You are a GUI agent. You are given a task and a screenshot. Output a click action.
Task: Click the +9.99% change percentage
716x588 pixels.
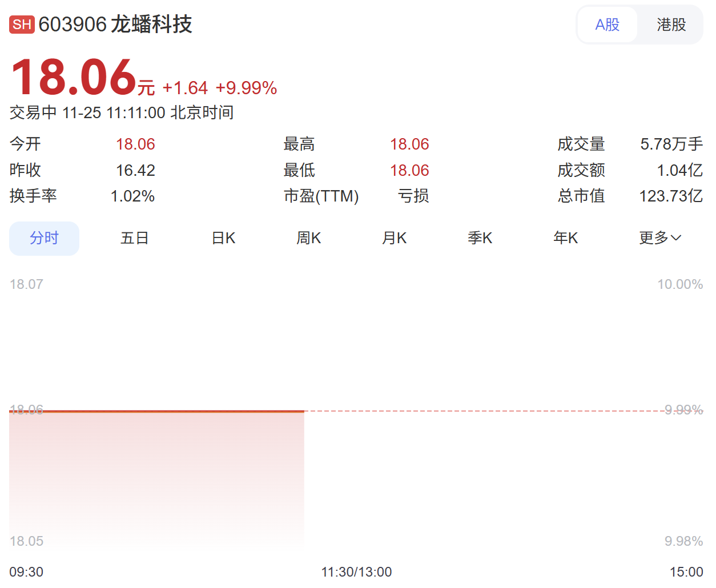click(246, 88)
